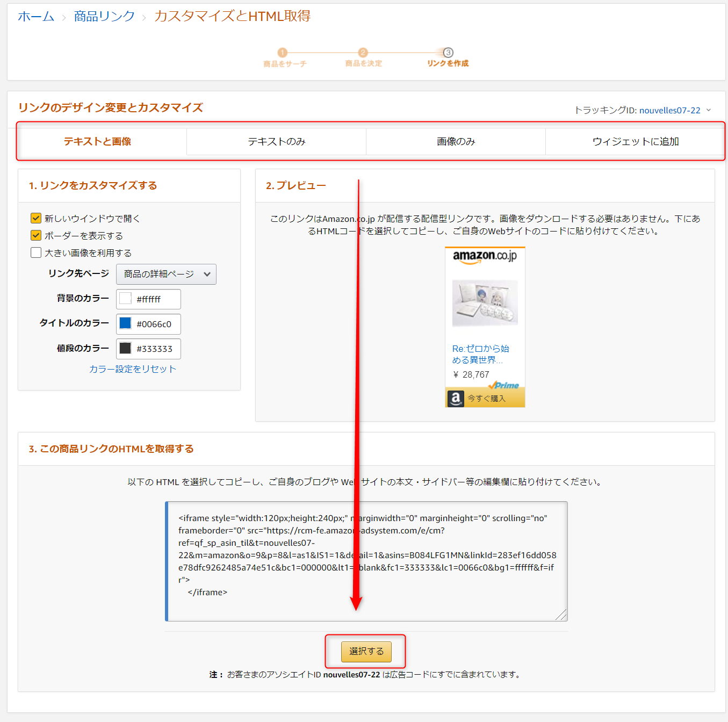Toggle 新しいウインドウで開く checkbox
The width and height of the screenshot is (728, 722).
(36, 218)
